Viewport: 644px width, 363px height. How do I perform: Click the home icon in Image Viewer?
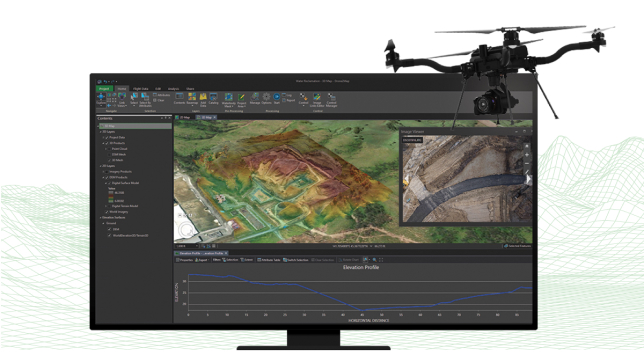tap(527, 146)
